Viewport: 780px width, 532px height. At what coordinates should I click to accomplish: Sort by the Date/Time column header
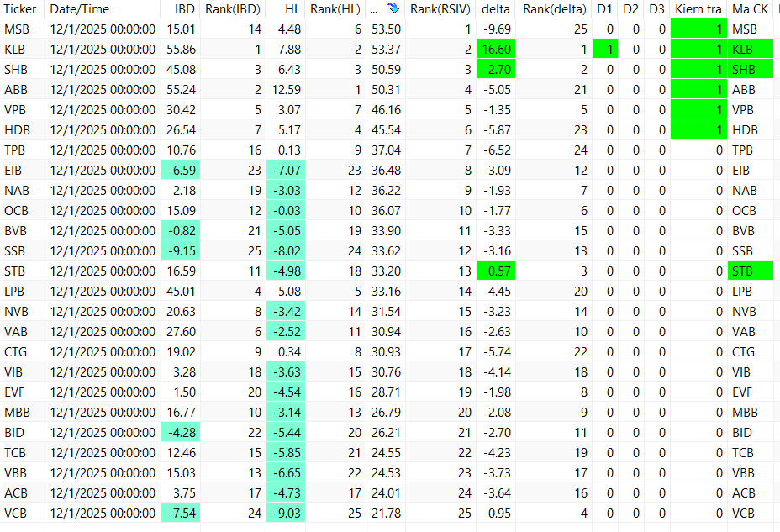coord(80,9)
